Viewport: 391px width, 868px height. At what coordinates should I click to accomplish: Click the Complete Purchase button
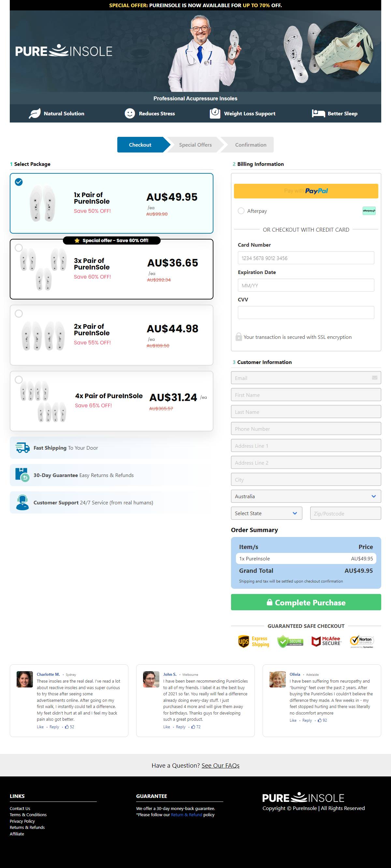point(306,602)
